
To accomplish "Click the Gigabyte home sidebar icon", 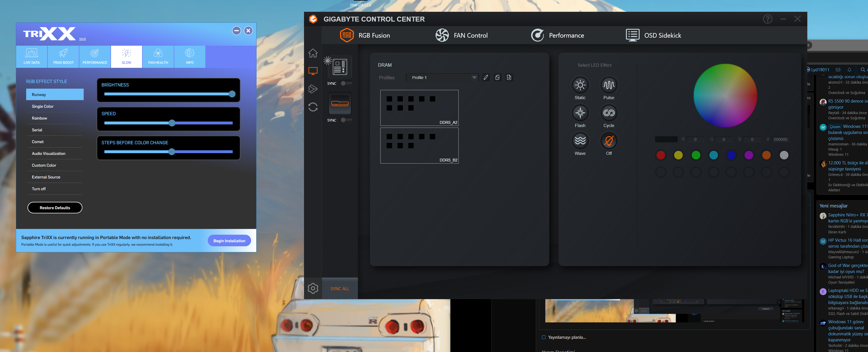I will (x=313, y=53).
